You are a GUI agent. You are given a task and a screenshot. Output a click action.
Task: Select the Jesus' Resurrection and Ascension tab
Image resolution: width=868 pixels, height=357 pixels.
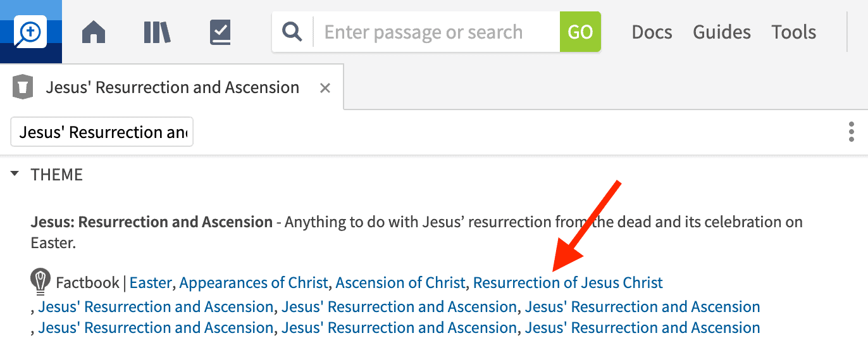click(172, 87)
